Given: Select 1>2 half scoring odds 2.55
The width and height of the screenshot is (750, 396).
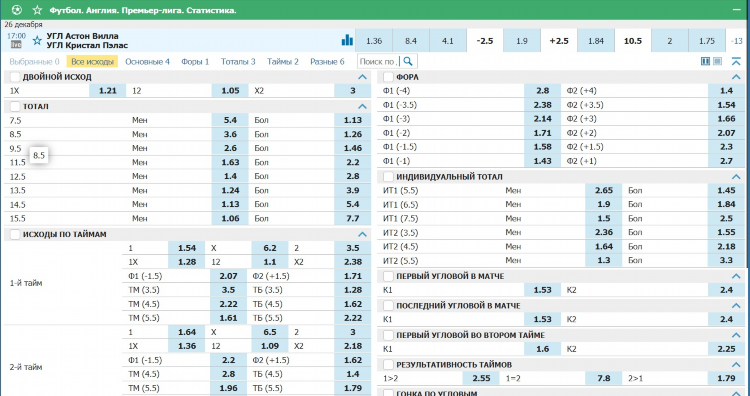Looking at the screenshot, I should click(x=481, y=378).
